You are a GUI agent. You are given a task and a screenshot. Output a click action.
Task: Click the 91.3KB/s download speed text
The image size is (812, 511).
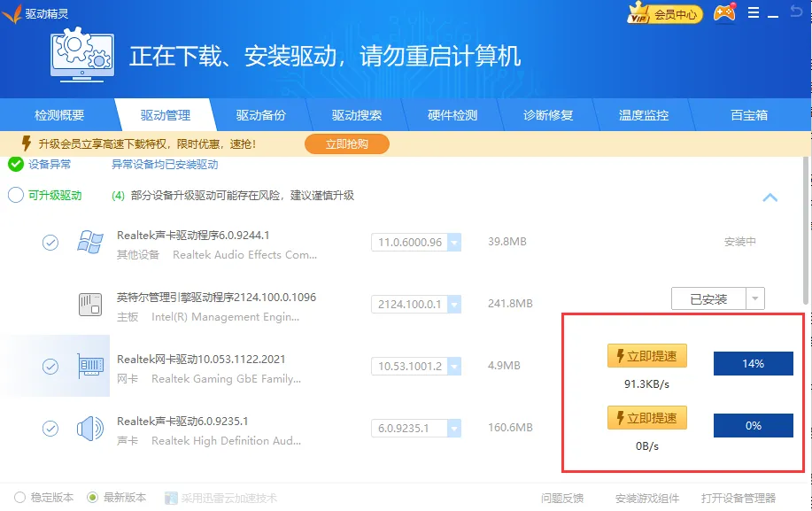click(646, 384)
